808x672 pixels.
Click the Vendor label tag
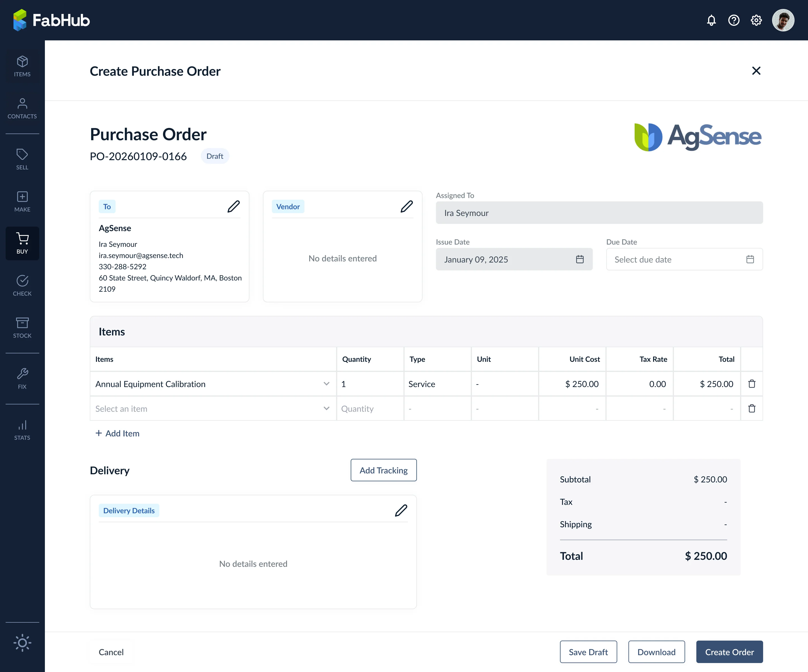(x=288, y=206)
